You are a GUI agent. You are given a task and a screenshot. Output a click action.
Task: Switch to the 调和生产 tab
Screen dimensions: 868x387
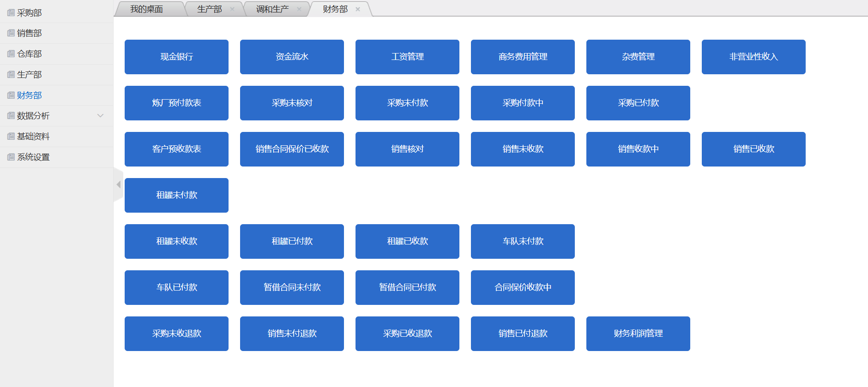coord(272,9)
